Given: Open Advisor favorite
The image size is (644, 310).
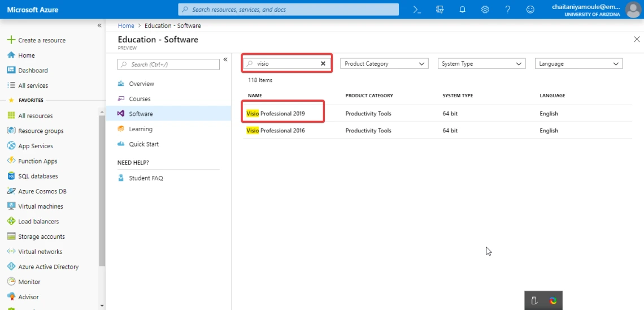Looking at the screenshot, I should pyautogui.click(x=28, y=297).
